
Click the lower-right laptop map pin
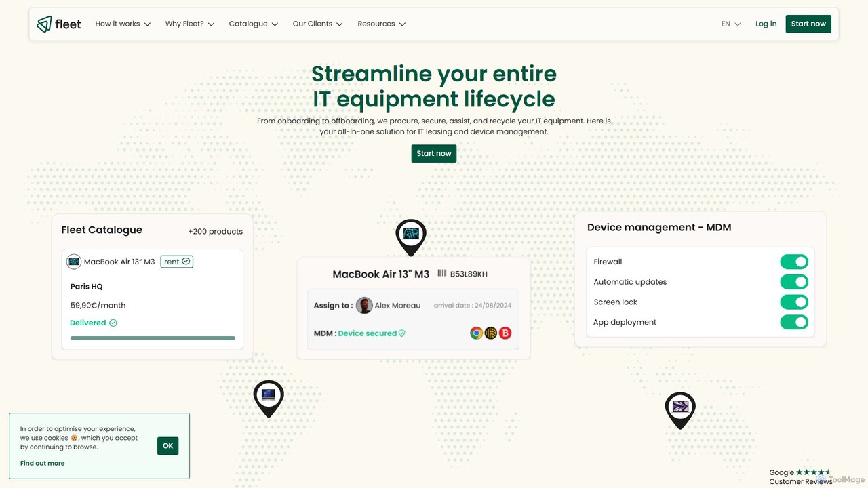tap(680, 410)
